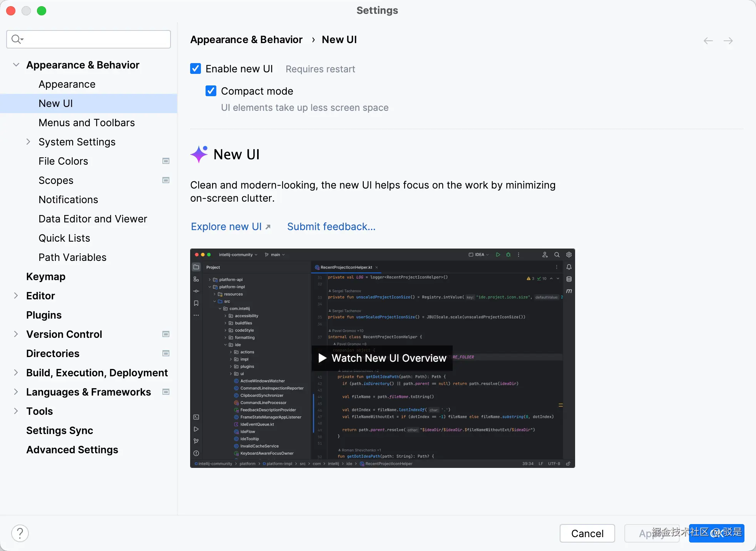
Task: Disable the Enable new UI checkbox
Action: [196, 69]
